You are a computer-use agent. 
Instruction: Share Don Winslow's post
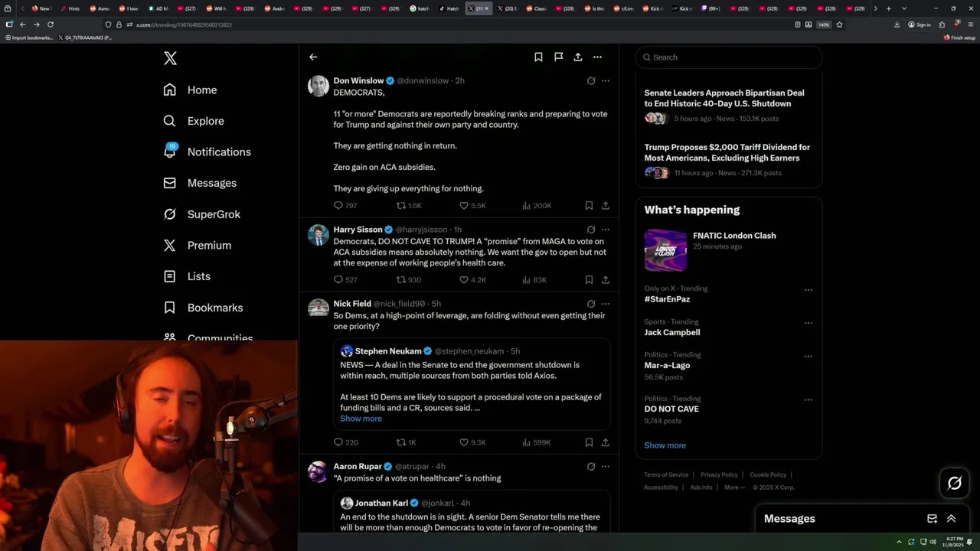tap(606, 205)
